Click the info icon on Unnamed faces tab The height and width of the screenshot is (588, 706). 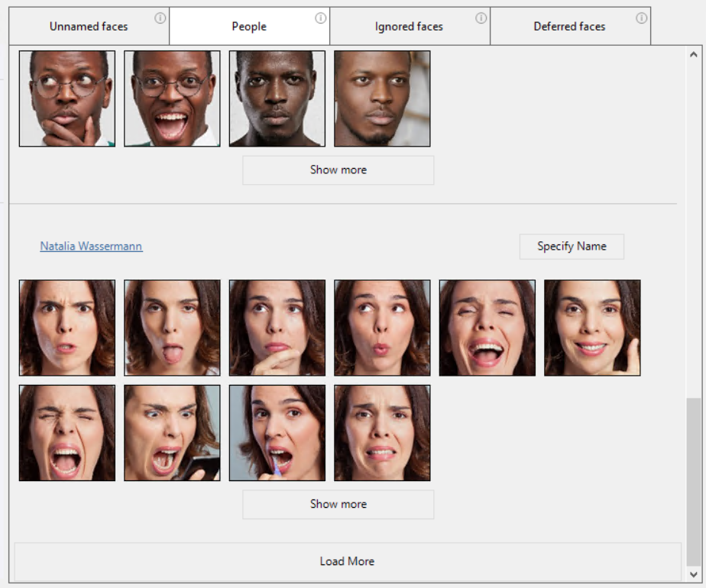click(x=160, y=18)
